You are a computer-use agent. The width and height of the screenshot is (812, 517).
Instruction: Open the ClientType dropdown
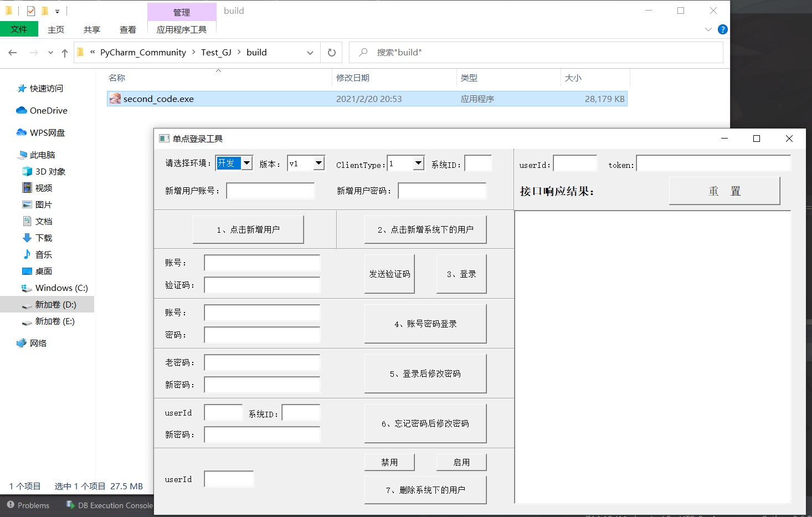click(x=419, y=163)
